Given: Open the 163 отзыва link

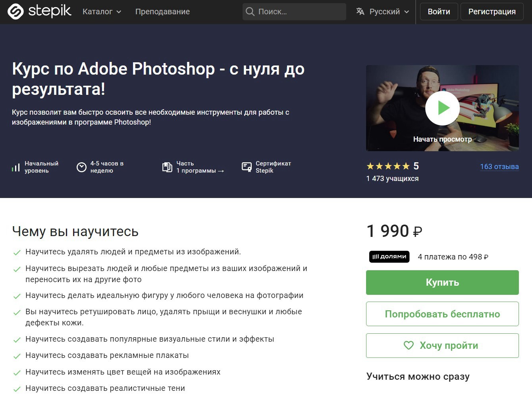Looking at the screenshot, I should [x=499, y=167].
